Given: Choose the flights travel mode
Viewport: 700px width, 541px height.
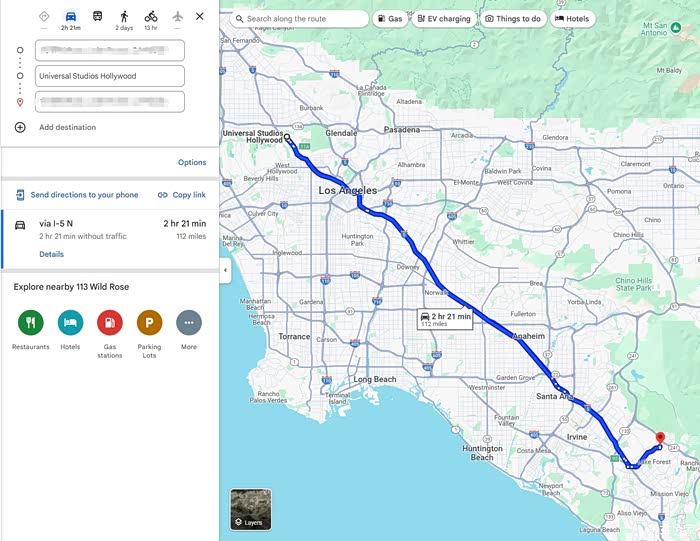Looking at the screenshot, I should tap(178, 17).
